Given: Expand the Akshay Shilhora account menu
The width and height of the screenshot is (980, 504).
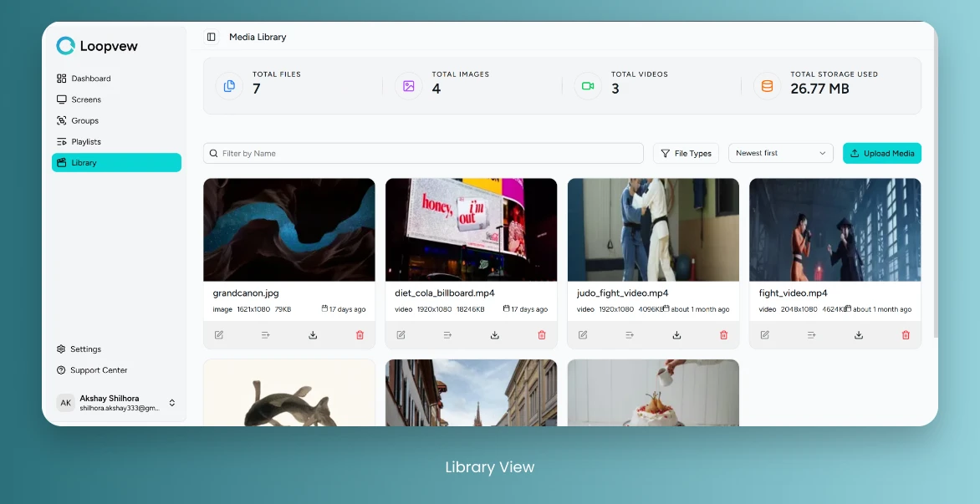Looking at the screenshot, I should click(x=172, y=403).
